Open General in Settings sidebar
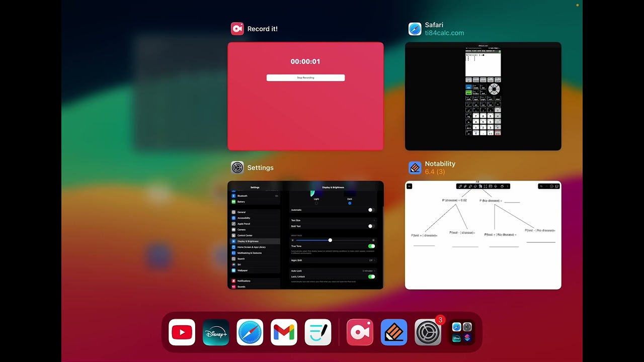Screen dimensions: 644x362 (255, 212)
